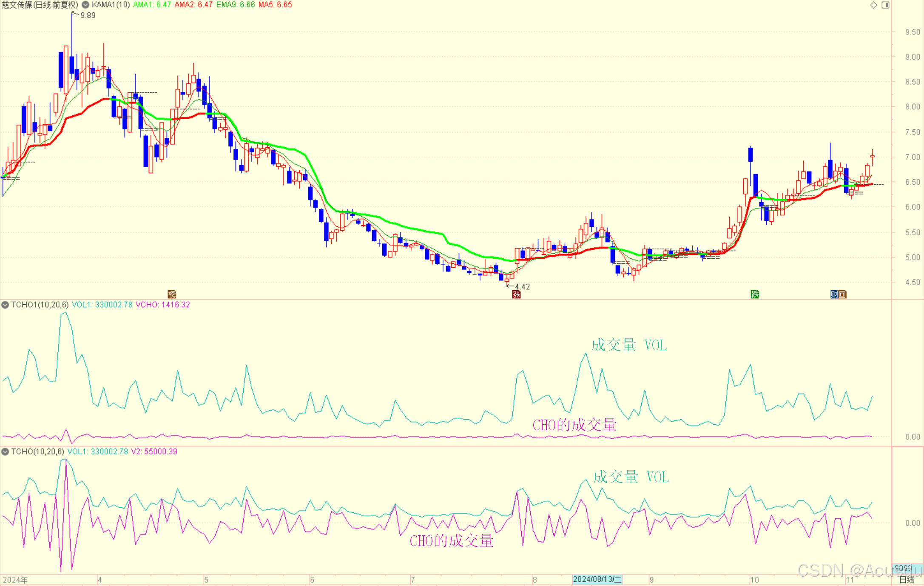Click the blue 财 finance marker
The height and width of the screenshot is (586, 924).
pyautogui.click(x=834, y=294)
